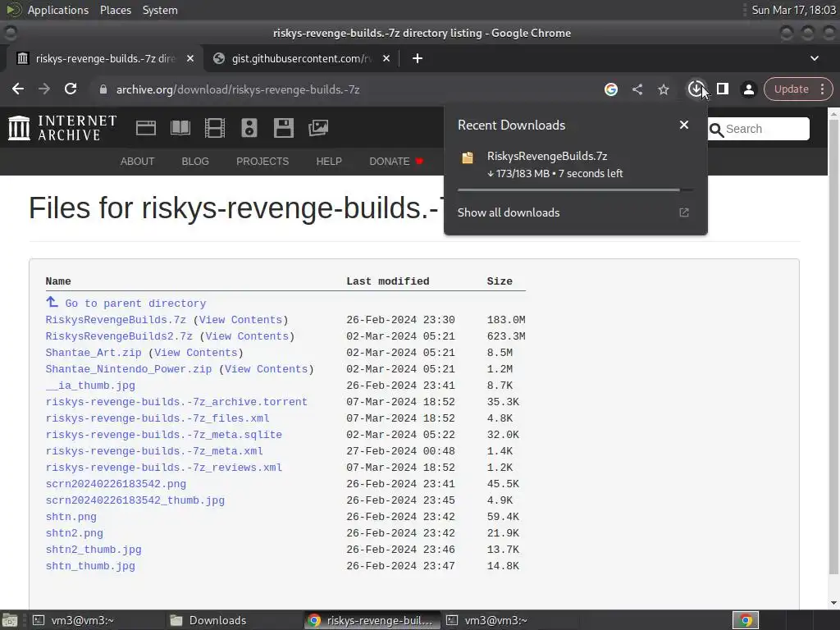
Task: Open Texts book icon in navbar
Action: pyautogui.click(x=180, y=128)
